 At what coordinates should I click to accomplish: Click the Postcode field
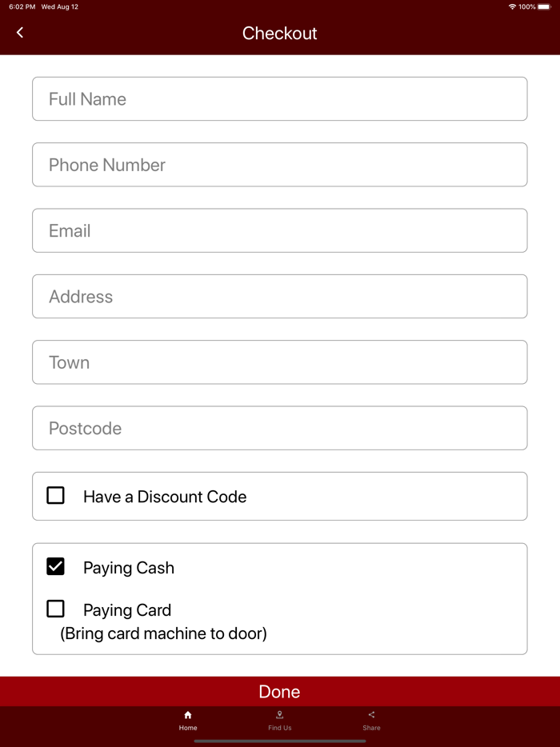[x=279, y=428]
